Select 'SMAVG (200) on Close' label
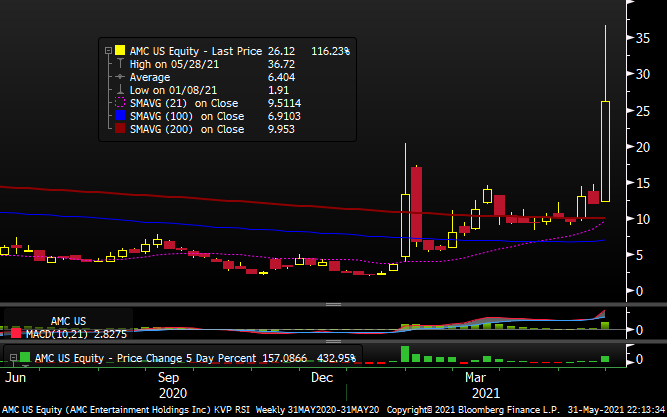Image resolution: width=667 pixels, height=417 pixels. (x=187, y=129)
